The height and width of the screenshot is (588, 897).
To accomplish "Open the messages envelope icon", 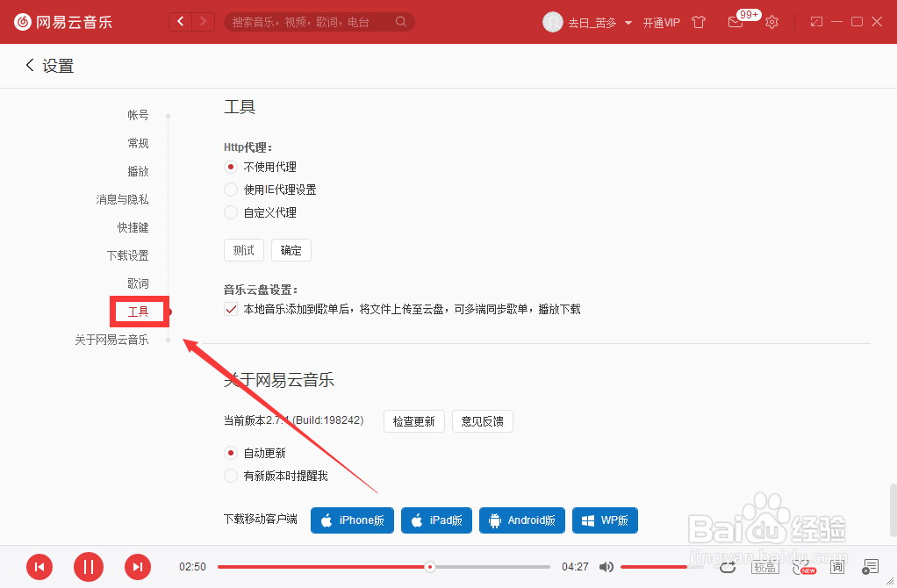I will click(x=736, y=22).
